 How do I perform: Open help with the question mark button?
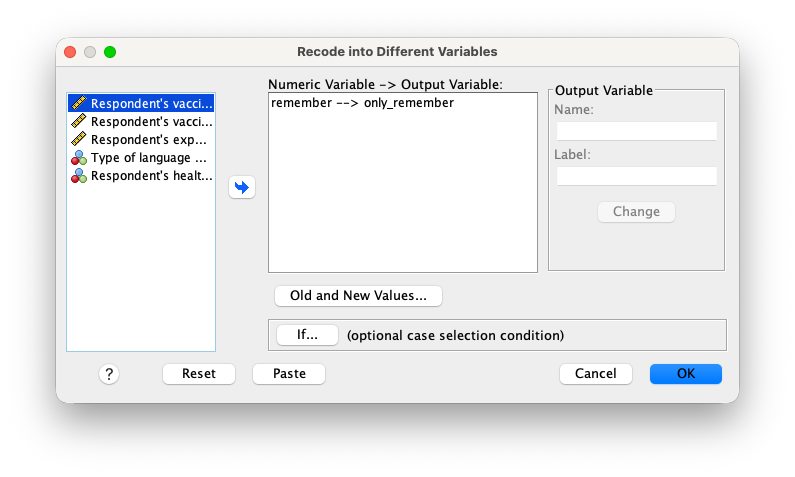[109, 374]
